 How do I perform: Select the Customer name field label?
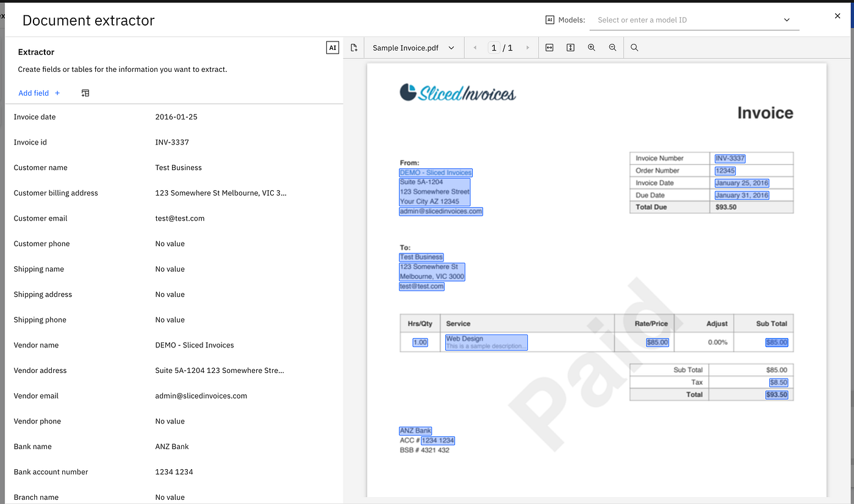(41, 168)
